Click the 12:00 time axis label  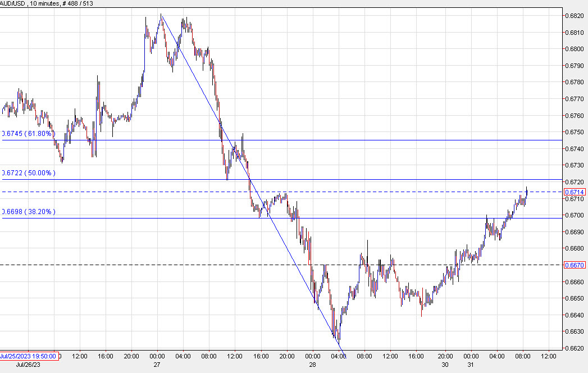tap(80, 356)
